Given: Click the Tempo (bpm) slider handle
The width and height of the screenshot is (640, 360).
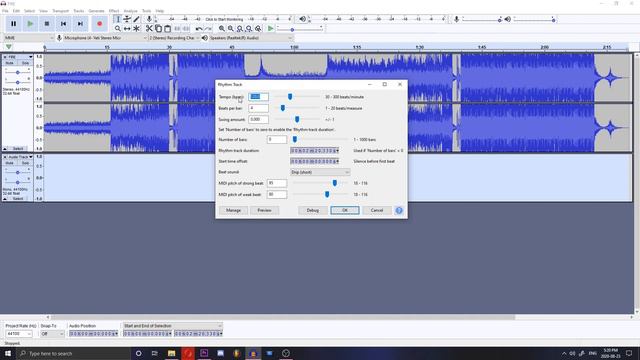Looking at the screenshot, I should pos(290,97).
